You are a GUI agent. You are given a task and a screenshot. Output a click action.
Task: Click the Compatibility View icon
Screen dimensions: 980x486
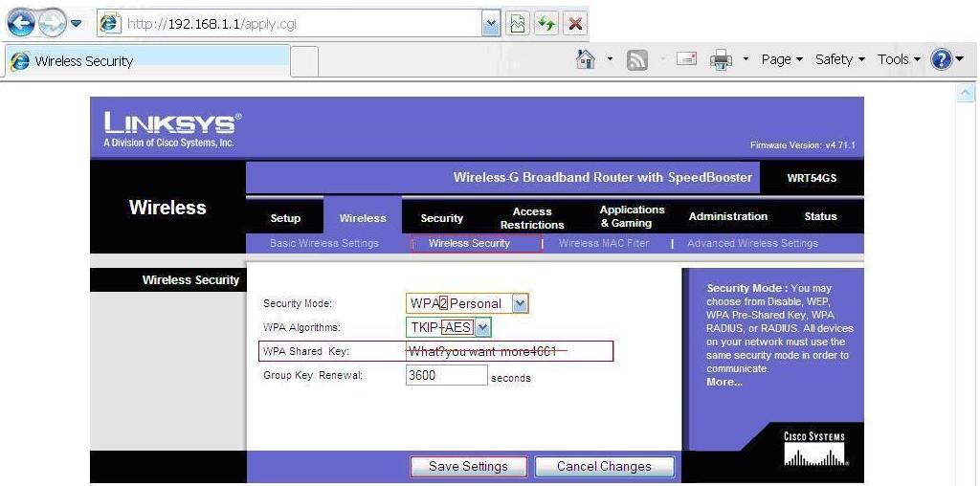point(518,24)
